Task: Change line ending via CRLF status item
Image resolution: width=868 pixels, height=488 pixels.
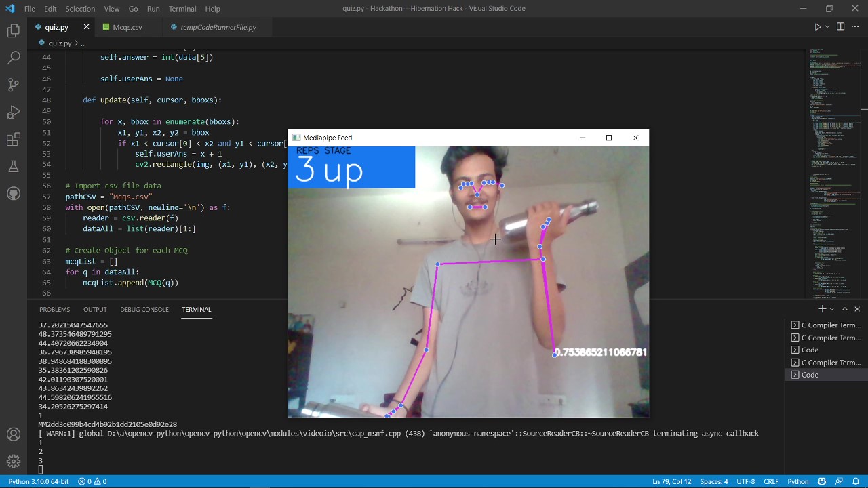Action: (x=771, y=481)
